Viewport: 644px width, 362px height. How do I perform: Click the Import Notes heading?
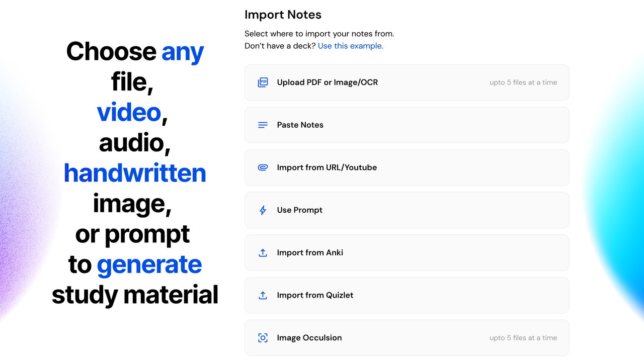tap(283, 15)
